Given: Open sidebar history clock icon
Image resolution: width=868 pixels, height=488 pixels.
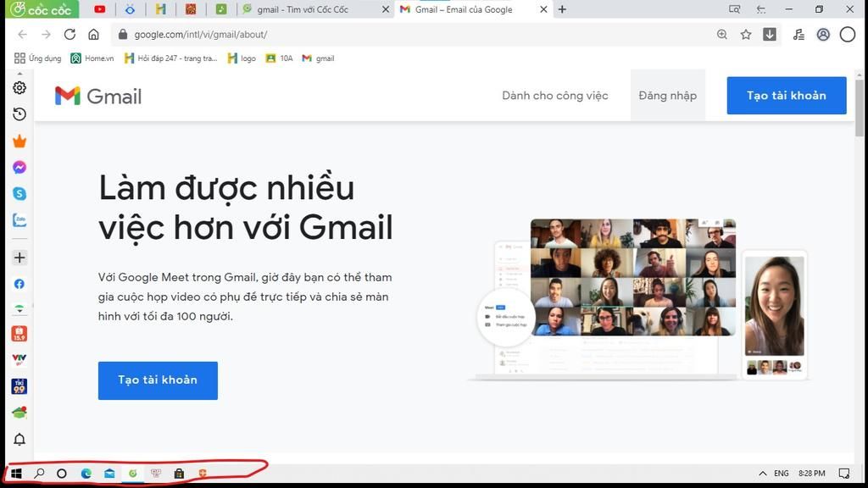Looking at the screenshot, I should pyautogui.click(x=19, y=114).
